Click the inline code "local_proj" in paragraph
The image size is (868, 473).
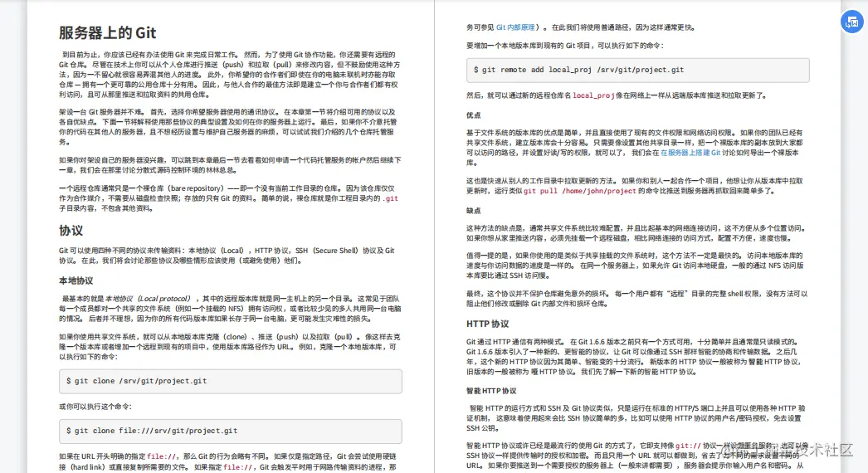[593, 95]
